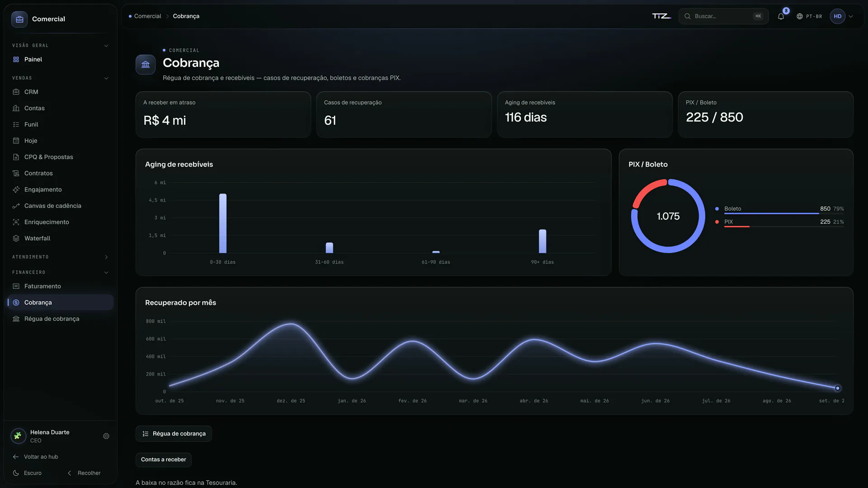Click the CPQ & Propostas document icon
This screenshot has height=488, width=868.
[x=16, y=157]
